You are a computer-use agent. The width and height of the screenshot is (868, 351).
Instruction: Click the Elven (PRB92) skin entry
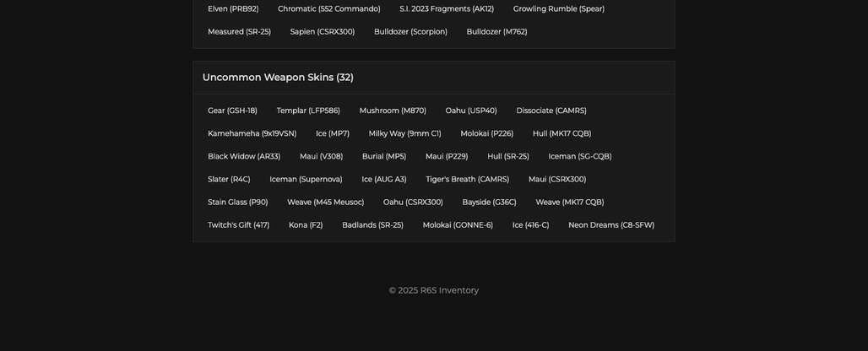pyautogui.click(x=233, y=8)
